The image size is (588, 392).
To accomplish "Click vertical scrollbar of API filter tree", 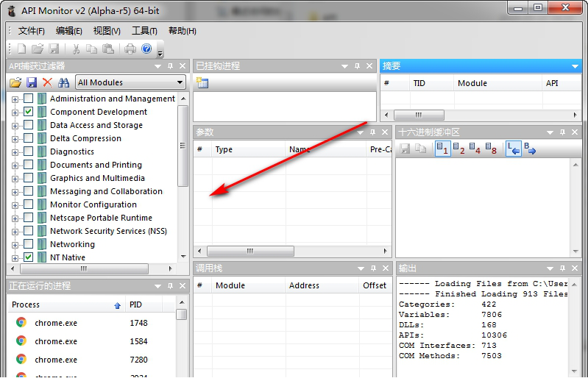I will point(183,146).
